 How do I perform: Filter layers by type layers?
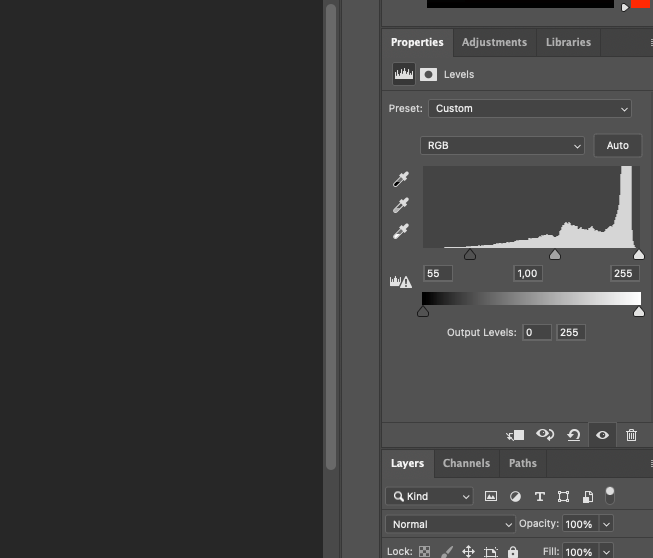pos(540,496)
